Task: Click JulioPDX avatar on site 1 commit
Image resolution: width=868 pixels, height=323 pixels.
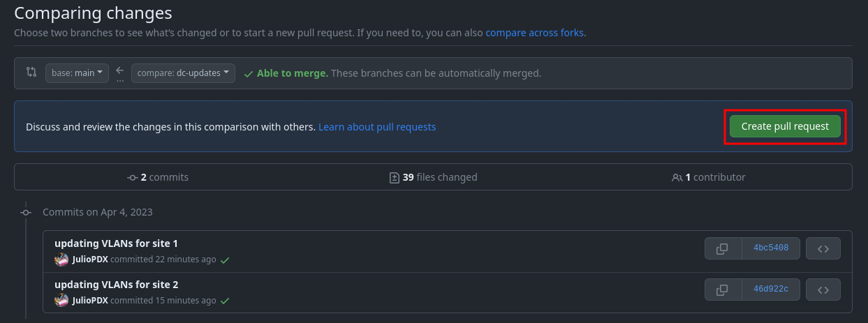Action: click(61, 260)
